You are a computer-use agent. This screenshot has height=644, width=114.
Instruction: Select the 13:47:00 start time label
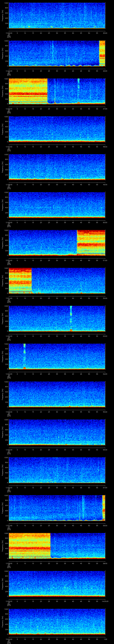pos(9,147)
